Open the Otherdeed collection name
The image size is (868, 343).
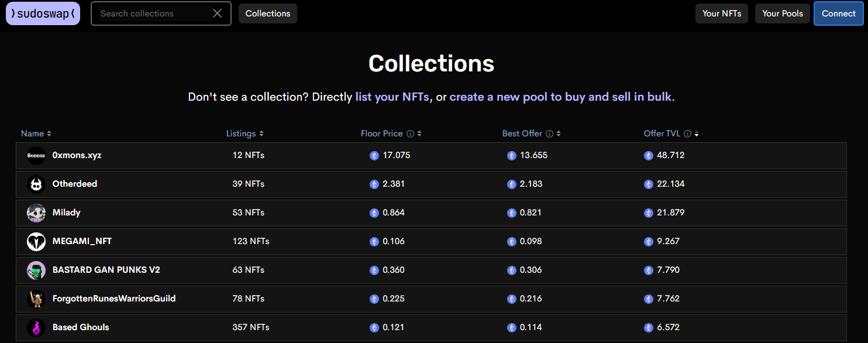(x=75, y=184)
